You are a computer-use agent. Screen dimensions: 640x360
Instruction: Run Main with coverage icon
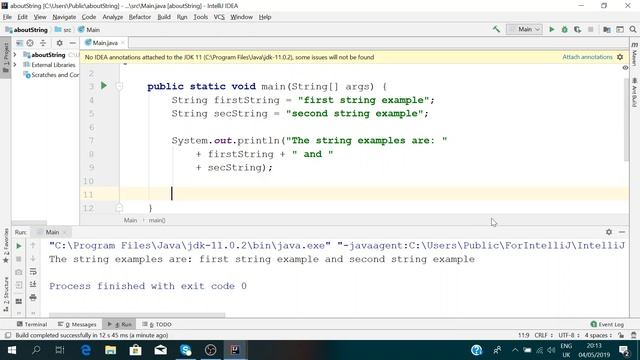(x=577, y=29)
